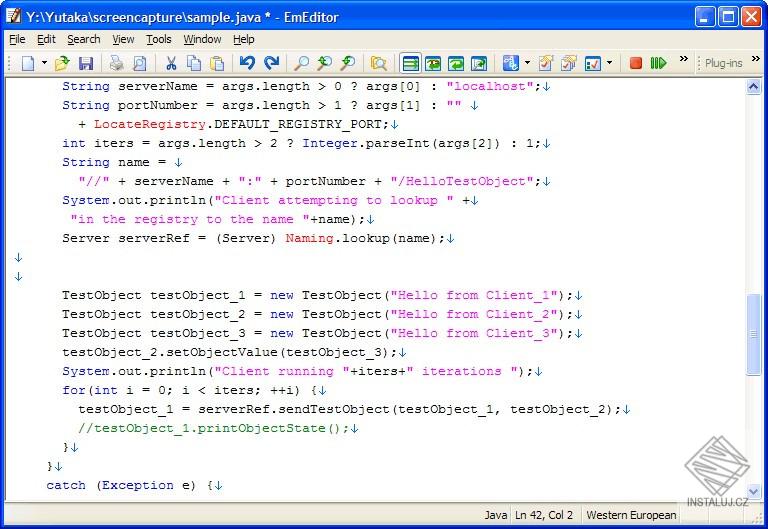Click "sendTestObject" in the for loop
The image size is (768, 529).
[x=333, y=409]
